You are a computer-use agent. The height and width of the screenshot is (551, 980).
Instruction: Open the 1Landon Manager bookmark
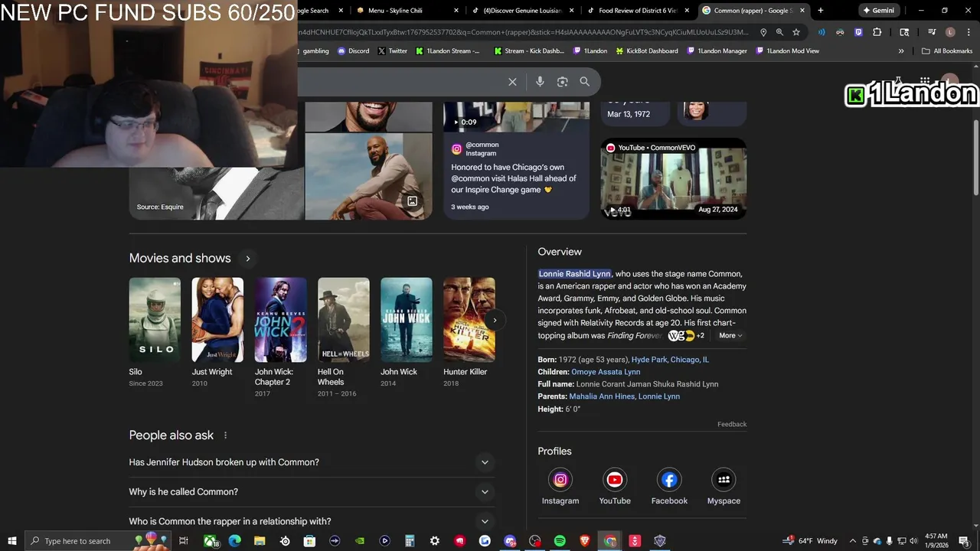(x=716, y=51)
